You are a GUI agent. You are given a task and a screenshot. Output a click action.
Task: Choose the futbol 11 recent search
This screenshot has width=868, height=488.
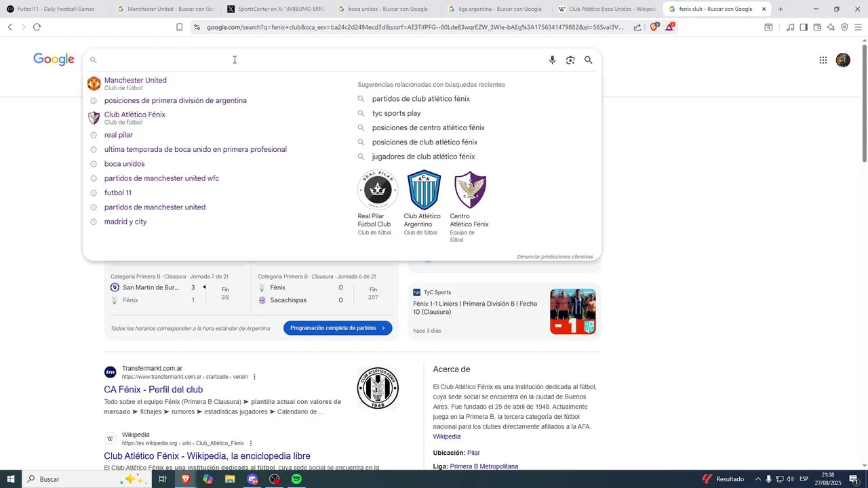tap(118, 192)
